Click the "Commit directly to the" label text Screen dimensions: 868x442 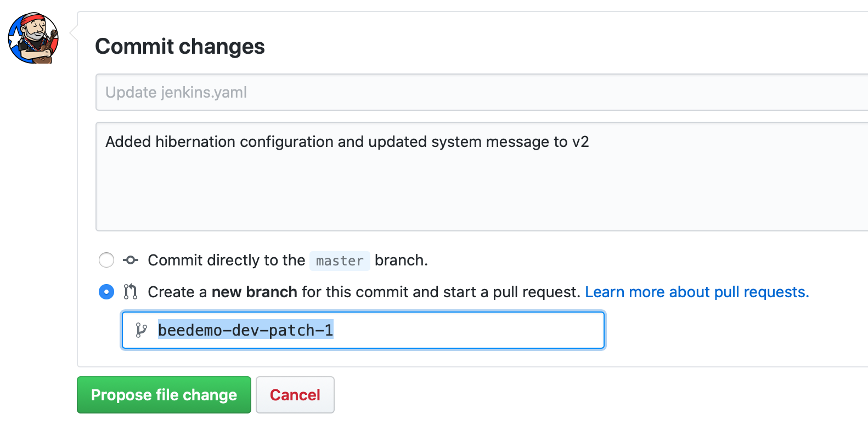pyautogui.click(x=227, y=260)
